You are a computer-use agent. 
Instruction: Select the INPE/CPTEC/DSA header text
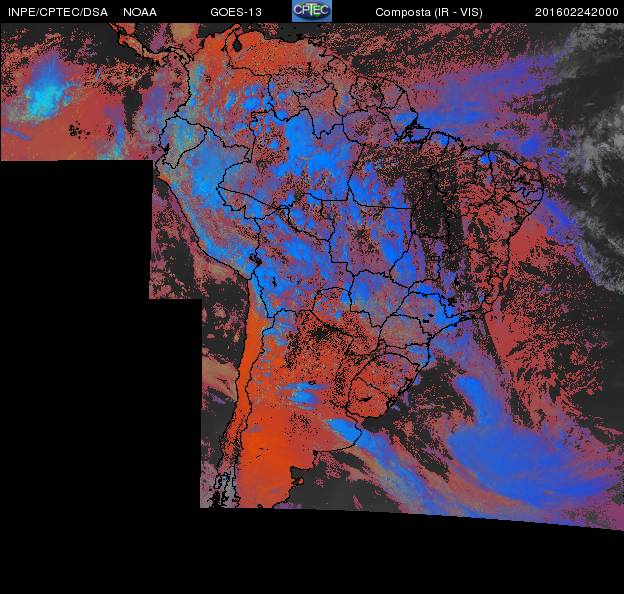pyautogui.click(x=58, y=12)
